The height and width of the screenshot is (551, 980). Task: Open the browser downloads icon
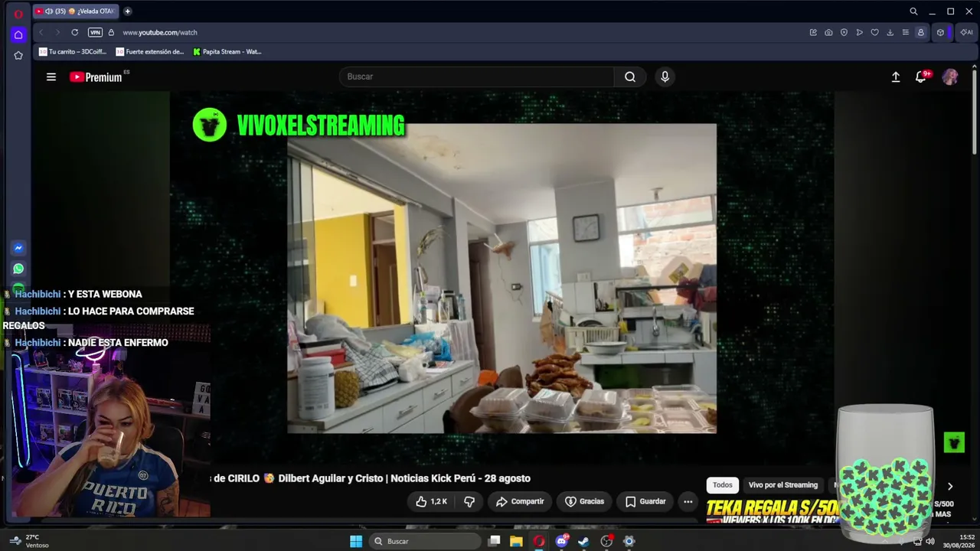pos(890,32)
